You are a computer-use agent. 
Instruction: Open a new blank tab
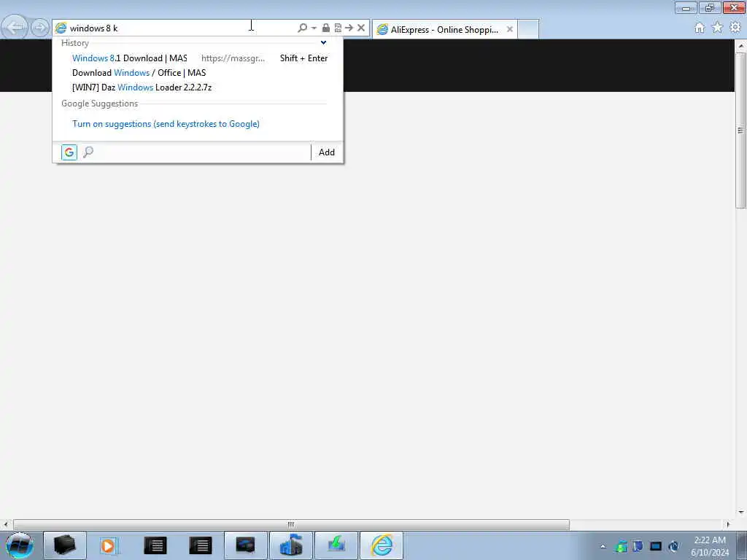click(x=528, y=29)
